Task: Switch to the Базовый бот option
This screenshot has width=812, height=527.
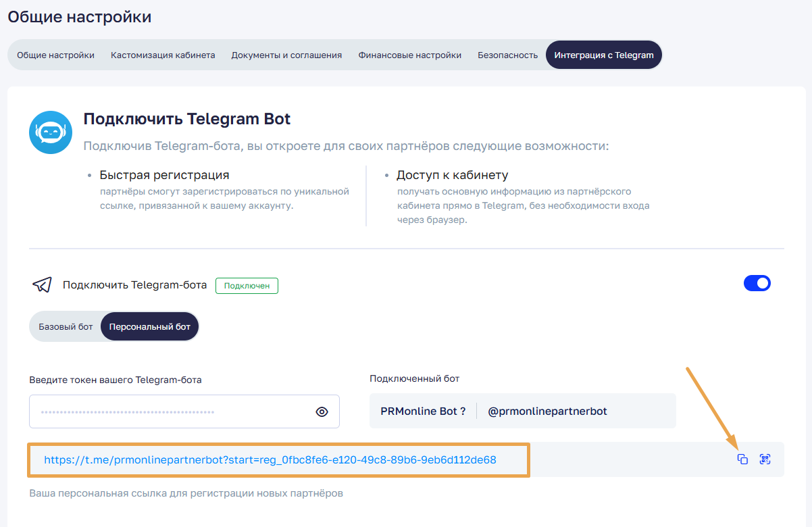Action: (66, 327)
